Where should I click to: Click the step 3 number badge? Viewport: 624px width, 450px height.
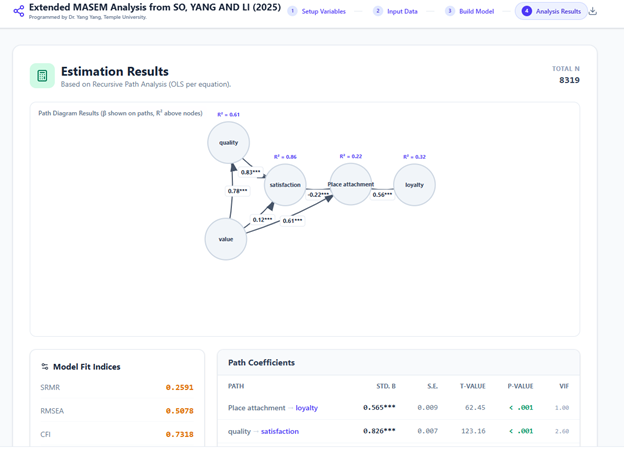[x=450, y=11]
